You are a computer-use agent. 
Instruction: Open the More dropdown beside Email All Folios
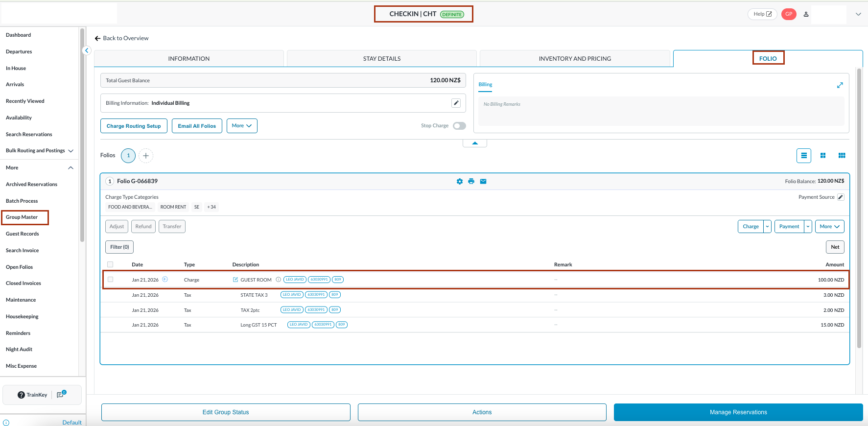(242, 126)
